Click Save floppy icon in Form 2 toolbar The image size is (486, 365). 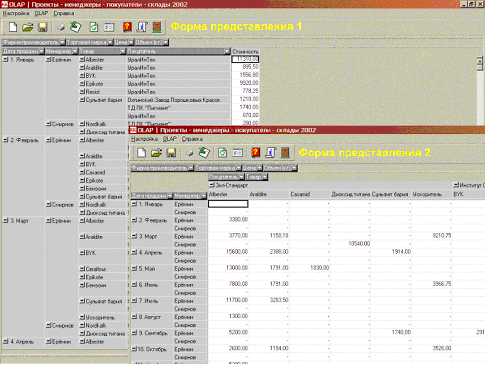click(x=171, y=153)
